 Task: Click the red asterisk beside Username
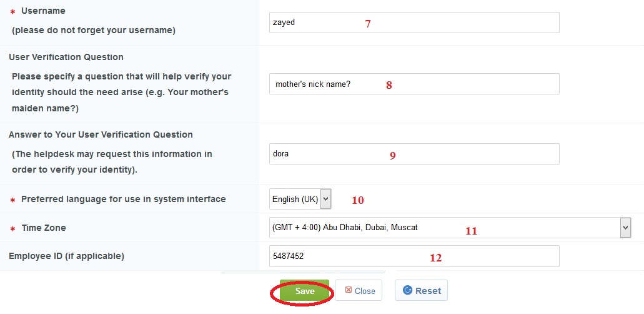(x=12, y=12)
